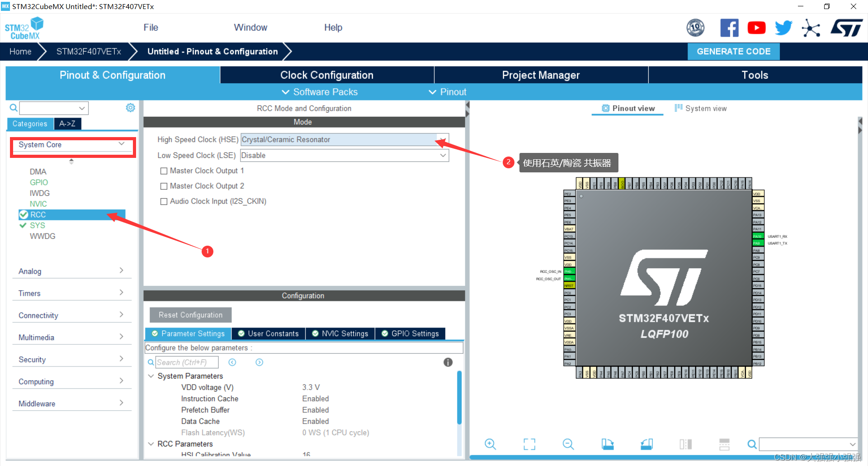The width and height of the screenshot is (868, 466).
Task: Open the A->Z peripheral list tab
Action: tap(67, 124)
